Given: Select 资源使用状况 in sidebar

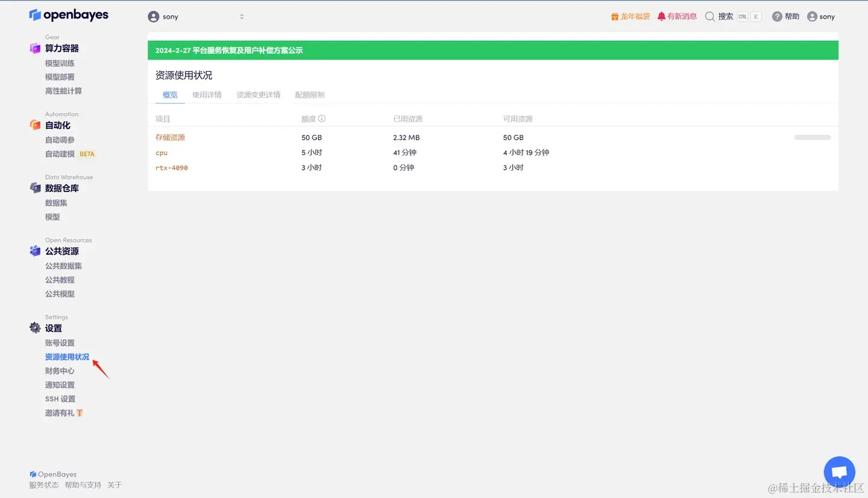Looking at the screenshot, I should pos(67,357).
